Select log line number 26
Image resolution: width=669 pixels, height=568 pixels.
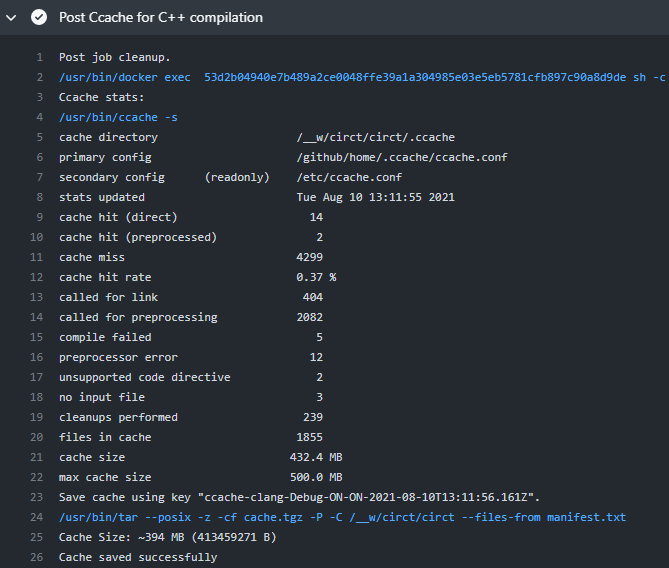37,557
